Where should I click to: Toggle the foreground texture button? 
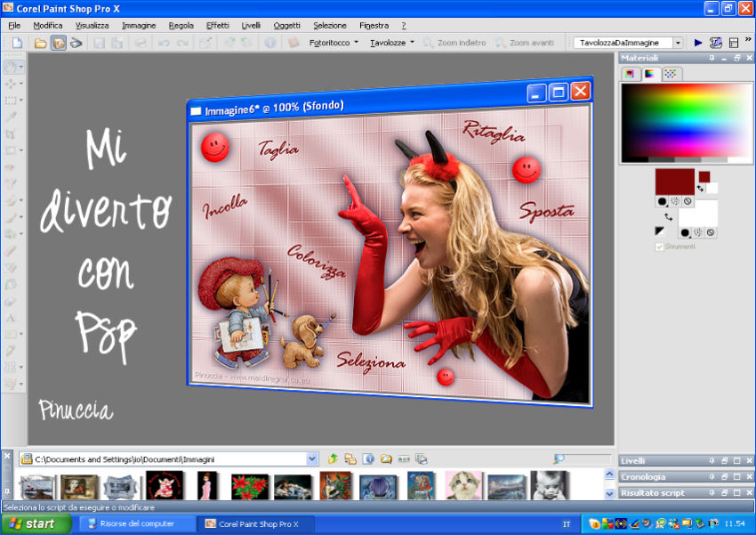[x=674, y=201]
